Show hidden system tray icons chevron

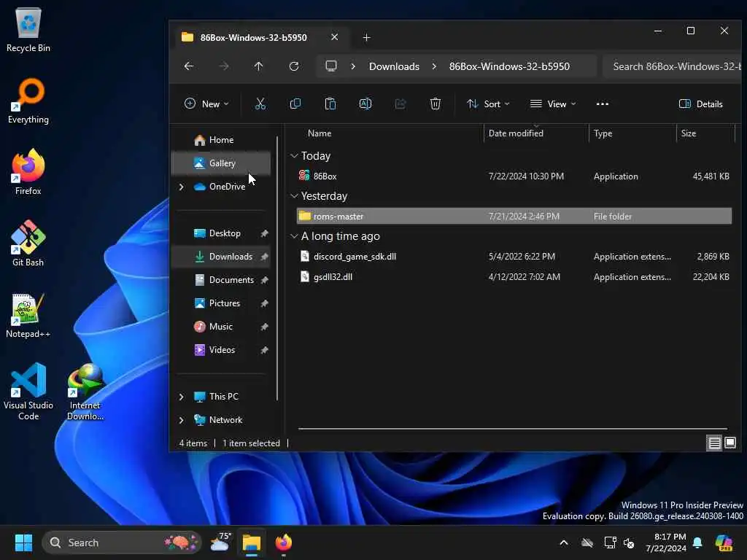[564, 542]
